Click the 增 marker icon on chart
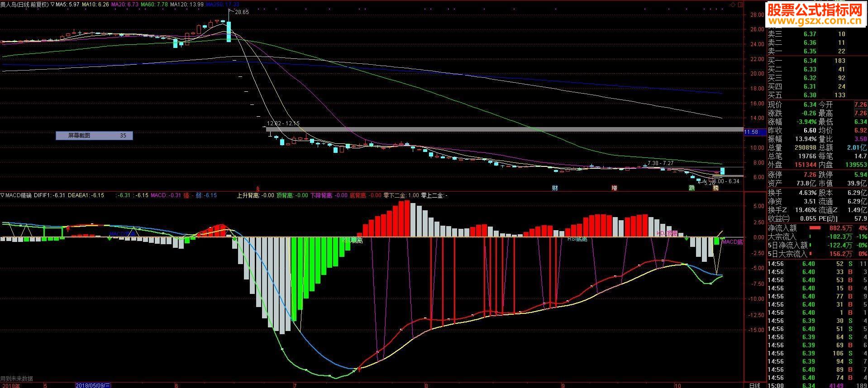The image size is (868, 388). point(614,188)
